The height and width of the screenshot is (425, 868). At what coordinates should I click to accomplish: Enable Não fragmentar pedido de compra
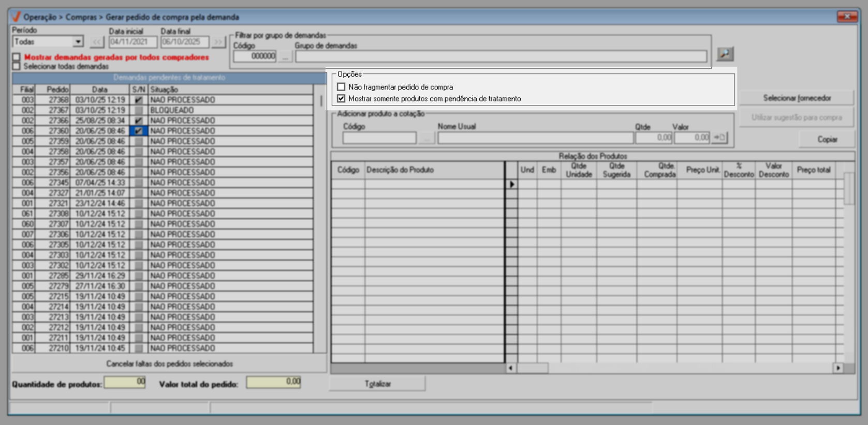pyautogui.click(x=341, y=87)
